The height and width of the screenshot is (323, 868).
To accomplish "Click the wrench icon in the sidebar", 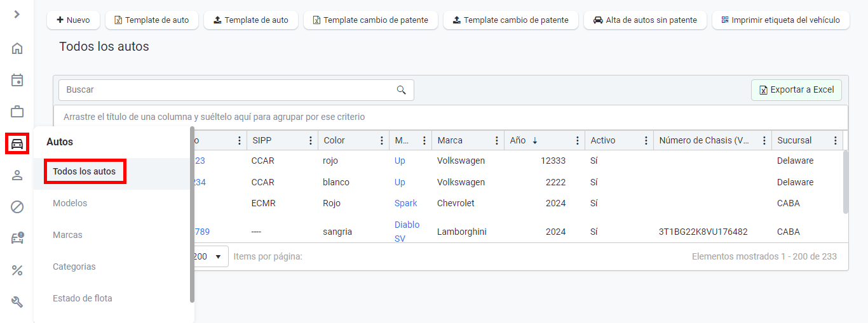I will [17, 302].
